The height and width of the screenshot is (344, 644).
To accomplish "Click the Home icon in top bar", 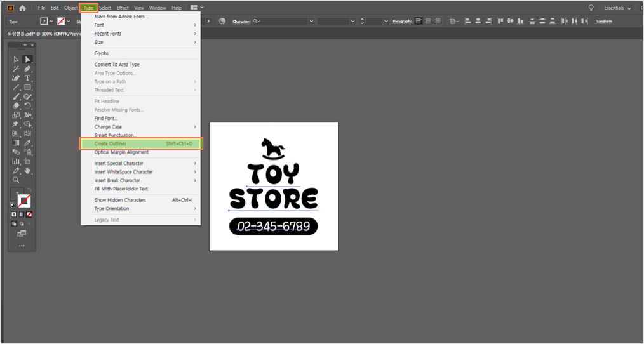I will click(x=23, y=8).
